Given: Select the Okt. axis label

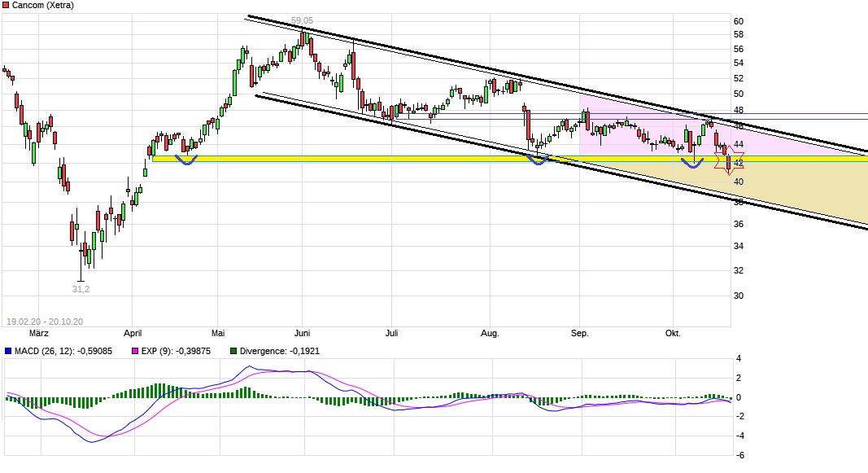Looking at the screenshot, I should 674,333.
